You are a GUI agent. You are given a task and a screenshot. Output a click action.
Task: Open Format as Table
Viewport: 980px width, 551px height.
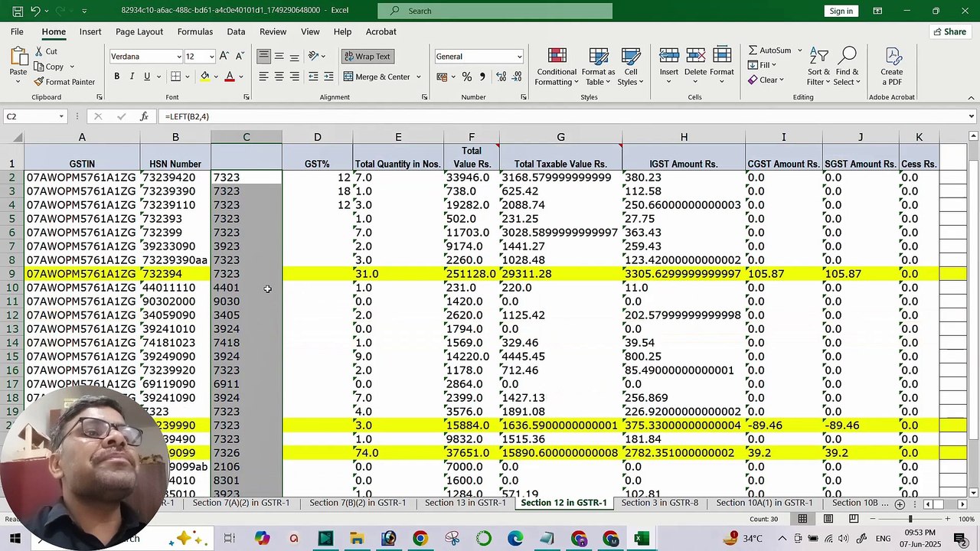(x=598, y=67)
